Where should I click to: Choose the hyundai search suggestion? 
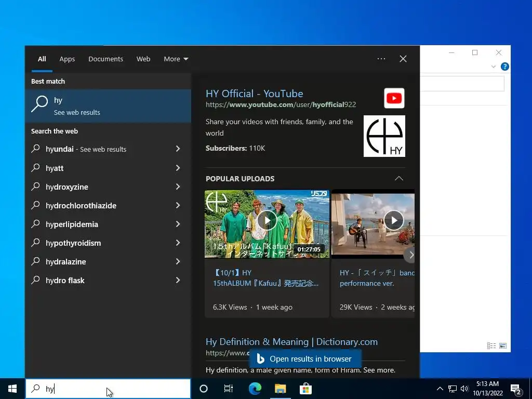[108, 149]
